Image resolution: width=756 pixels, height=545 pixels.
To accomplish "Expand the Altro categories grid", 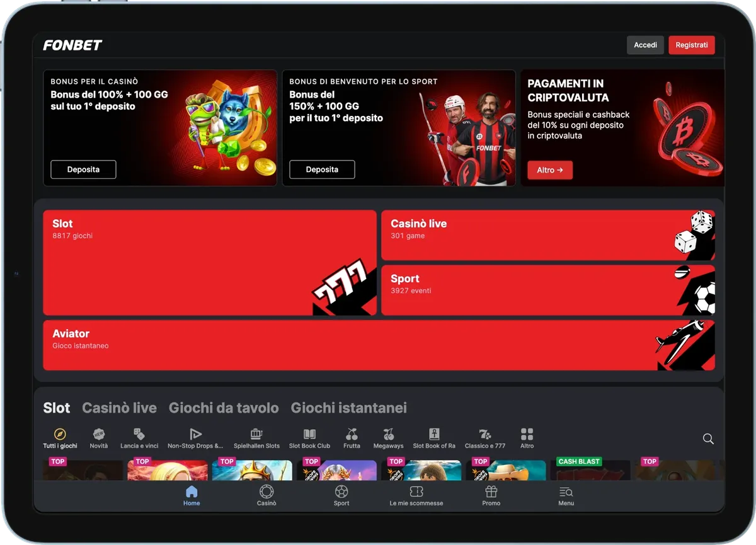I will coord(527,433).
